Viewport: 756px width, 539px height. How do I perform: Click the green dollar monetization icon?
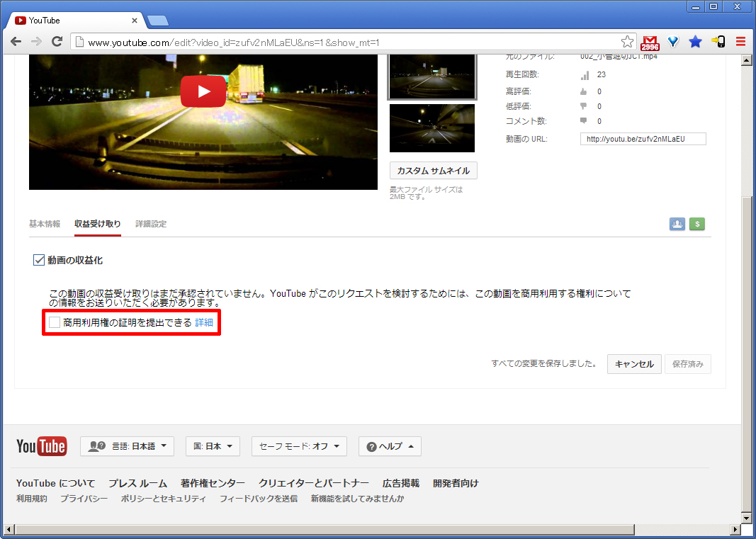click(696, 225)
